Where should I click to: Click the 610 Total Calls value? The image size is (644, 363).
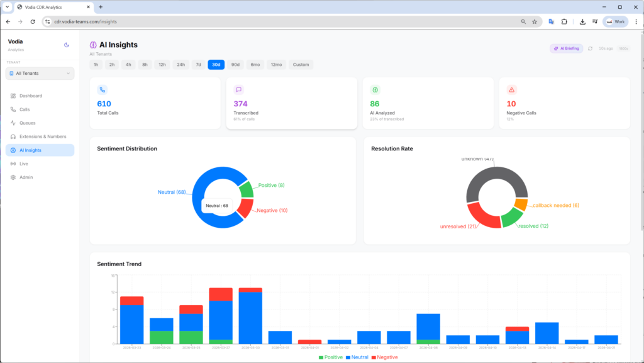[104, 104]
